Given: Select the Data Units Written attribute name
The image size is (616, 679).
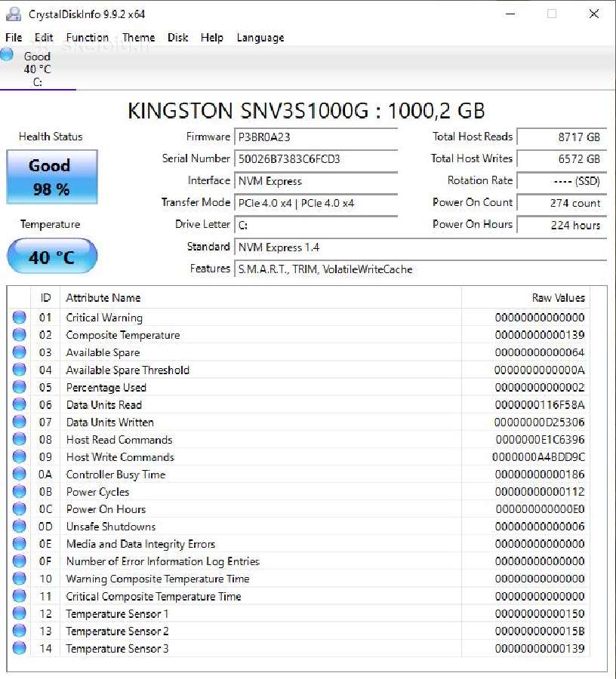Looking at the screenshot, I should click(x=109, y=422).
